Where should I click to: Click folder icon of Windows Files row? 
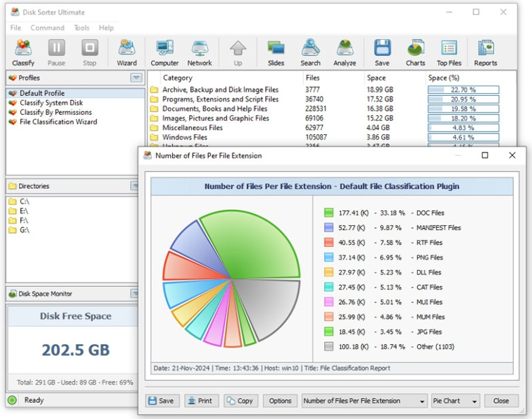pos(154,137)
